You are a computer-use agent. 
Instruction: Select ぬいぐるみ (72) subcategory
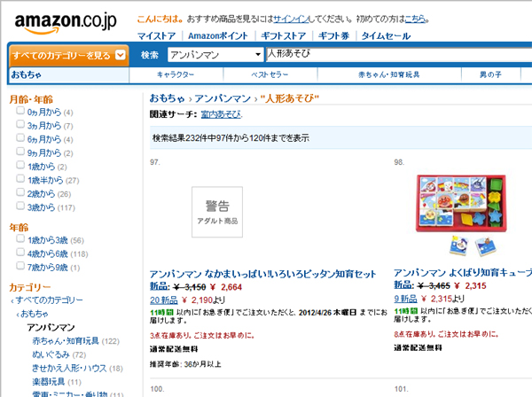coord(51,354)
